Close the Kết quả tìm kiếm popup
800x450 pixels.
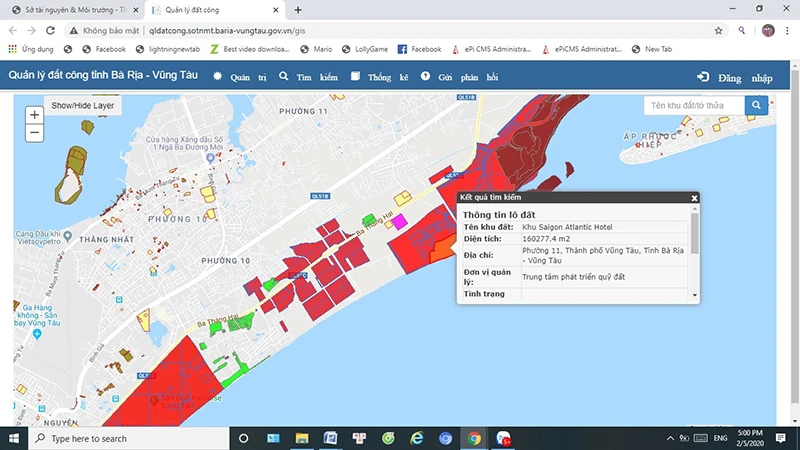[694, 198]
